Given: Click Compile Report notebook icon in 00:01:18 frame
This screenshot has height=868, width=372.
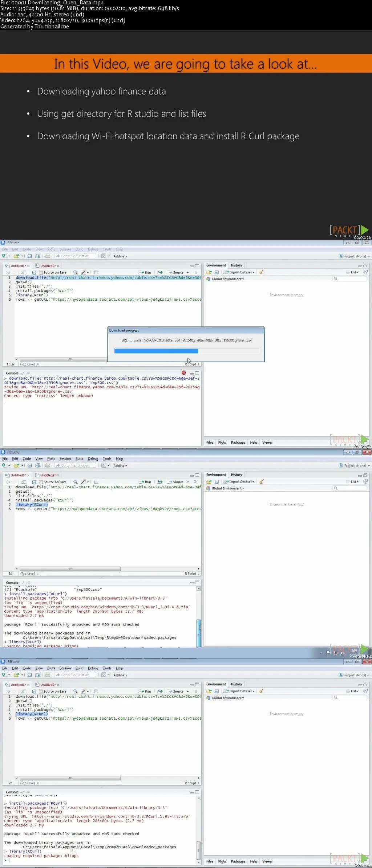Looking at the screenshot, I should (96, 482).
